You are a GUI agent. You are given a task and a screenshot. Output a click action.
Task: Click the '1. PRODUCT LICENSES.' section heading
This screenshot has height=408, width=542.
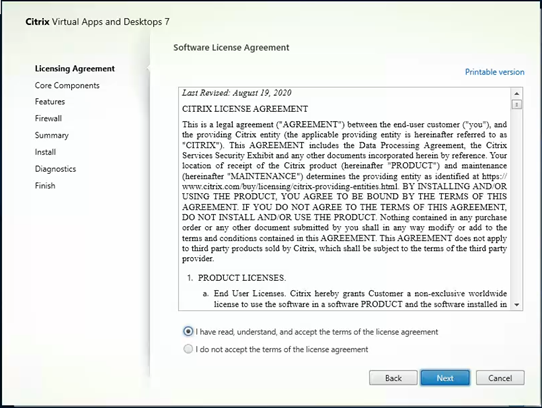236,278
